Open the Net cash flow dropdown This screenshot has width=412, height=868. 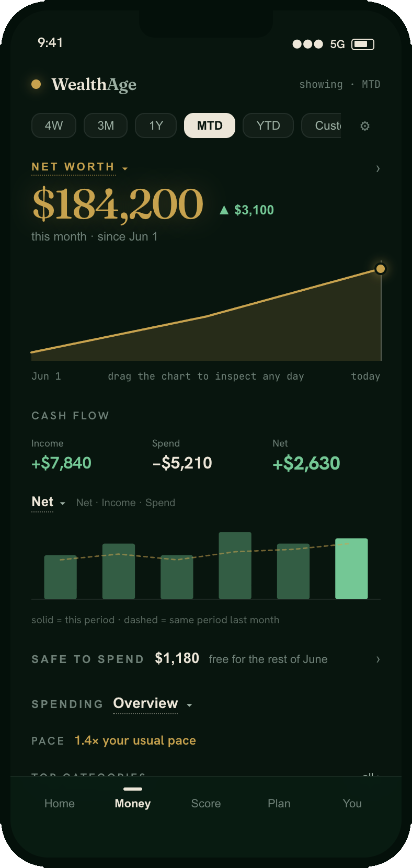[48, 502]
